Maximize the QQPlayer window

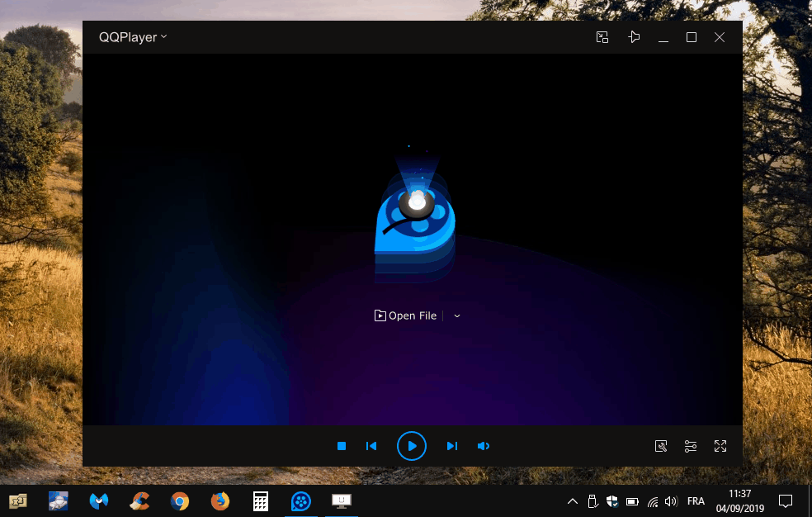[692, 37]
